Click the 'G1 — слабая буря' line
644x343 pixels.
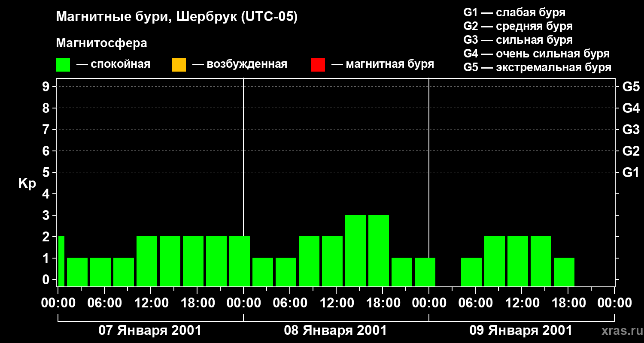(514, 12)
